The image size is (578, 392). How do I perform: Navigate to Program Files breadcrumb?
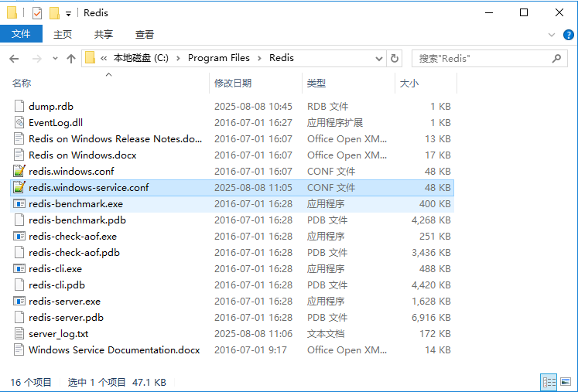click(x=219, y=58)
